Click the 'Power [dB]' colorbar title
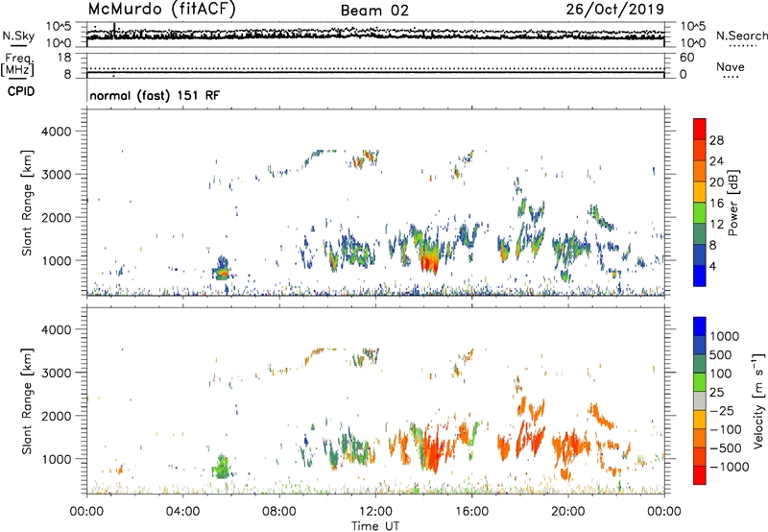 [732, 203]
